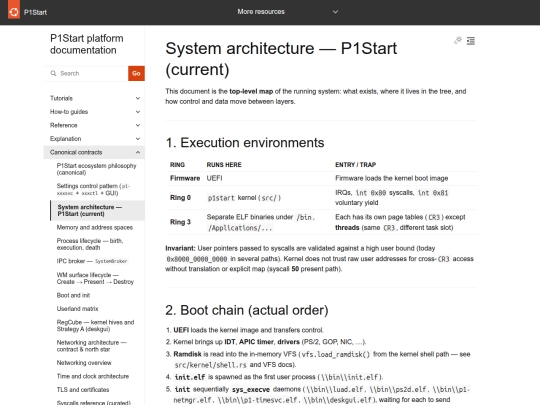This screenshot has height=405, width=540.
Task: Click the search magnifier icon
Action: click(x=53, y=73)
